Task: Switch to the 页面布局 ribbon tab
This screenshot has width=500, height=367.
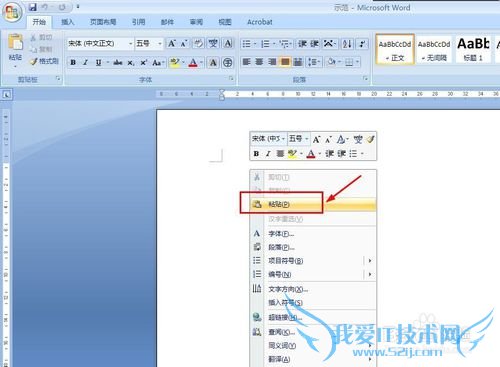Action: coord(103,22)
